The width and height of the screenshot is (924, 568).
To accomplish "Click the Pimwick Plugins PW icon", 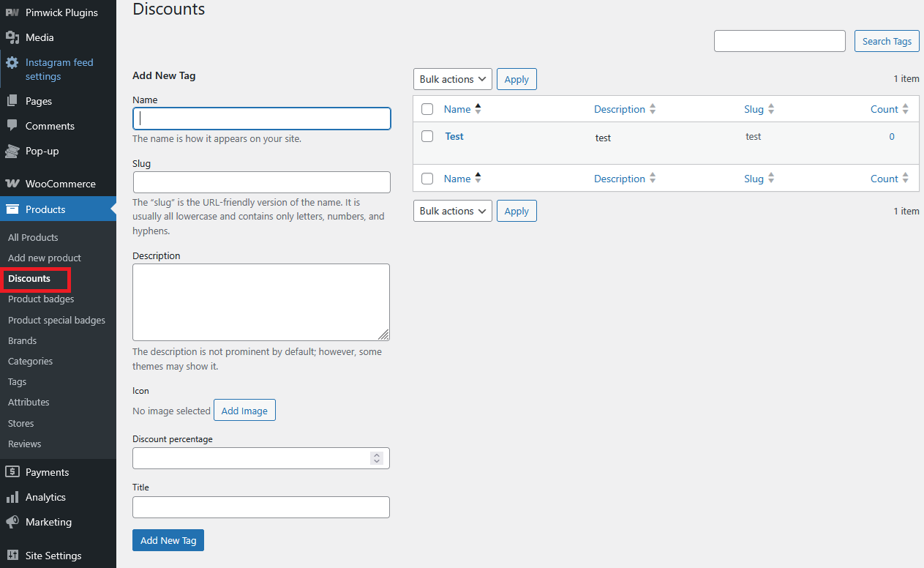I will pos(12,12).
